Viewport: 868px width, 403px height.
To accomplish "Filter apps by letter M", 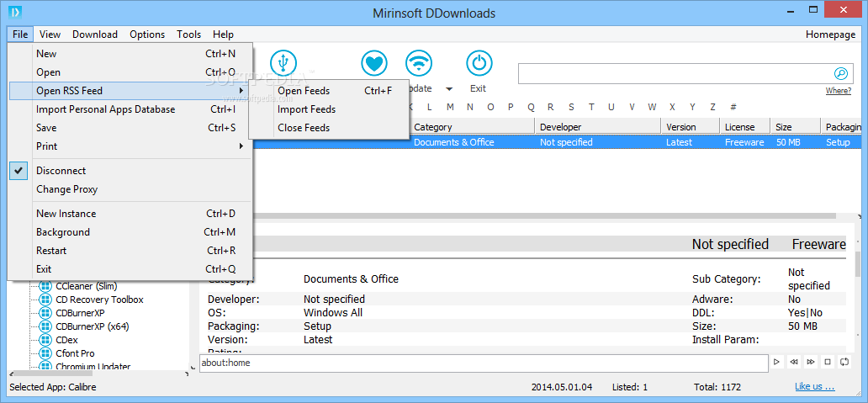I will pyautogui.click(x=450, y=107).
